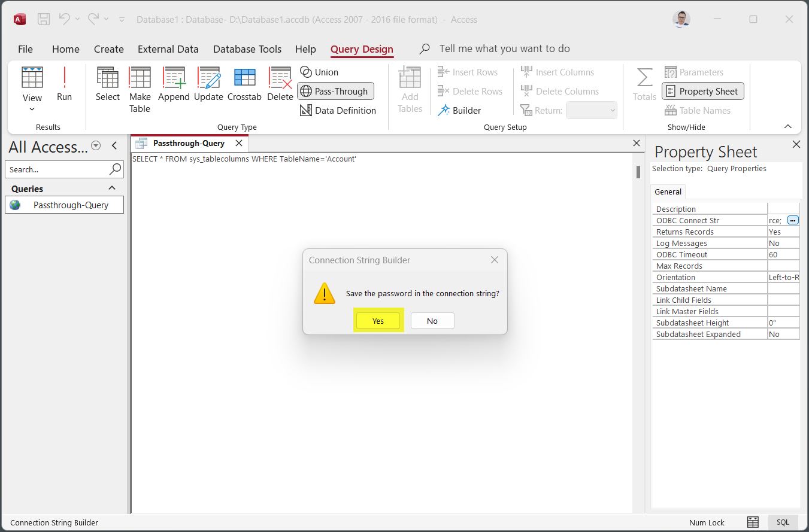Expand the View dropdown arrow

[32, 110]
